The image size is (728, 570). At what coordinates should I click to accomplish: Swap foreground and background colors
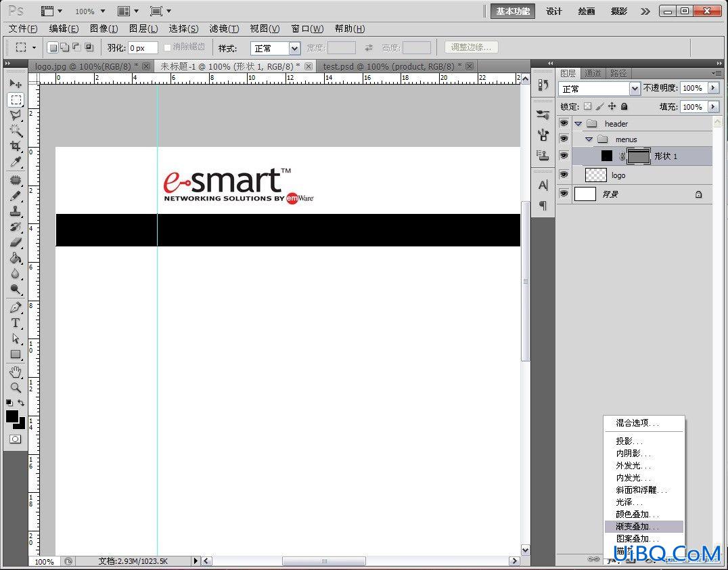[21, 403]
